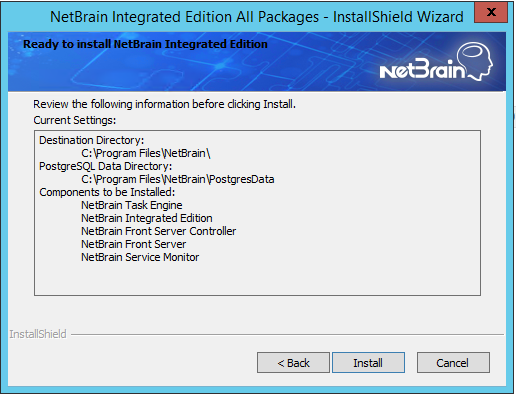Click the window title bar text

coord(257,17)
